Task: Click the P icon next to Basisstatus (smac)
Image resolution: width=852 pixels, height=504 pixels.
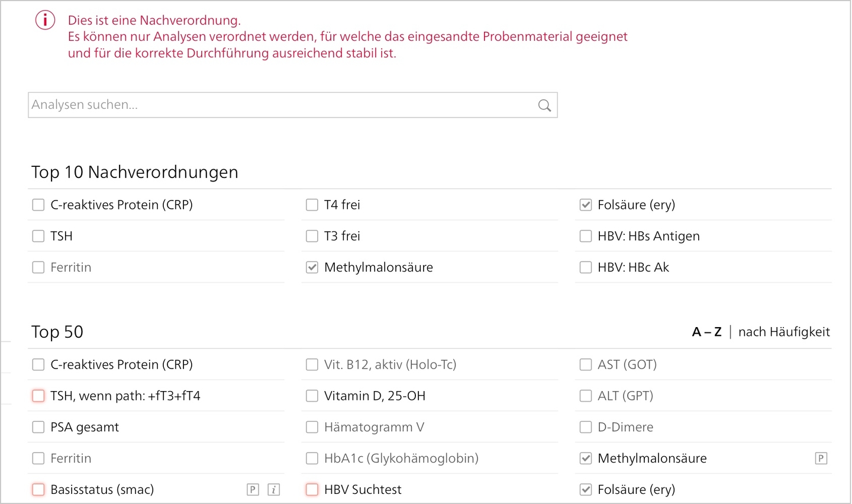Action: tap(253, 489)
